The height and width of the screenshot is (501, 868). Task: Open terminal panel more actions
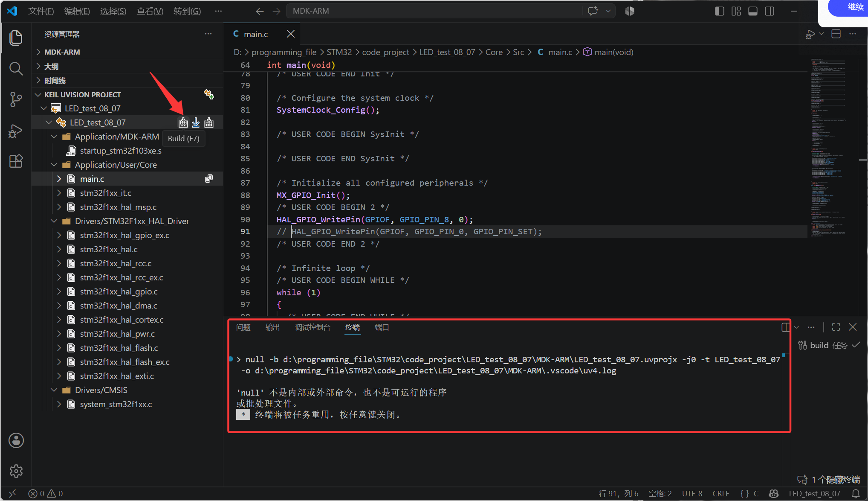811,327
